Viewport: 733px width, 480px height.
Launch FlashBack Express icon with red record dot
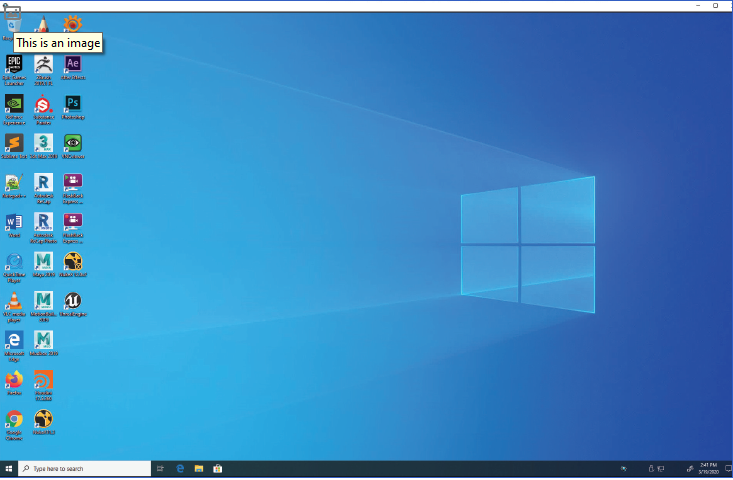click(x=73, y=228)
